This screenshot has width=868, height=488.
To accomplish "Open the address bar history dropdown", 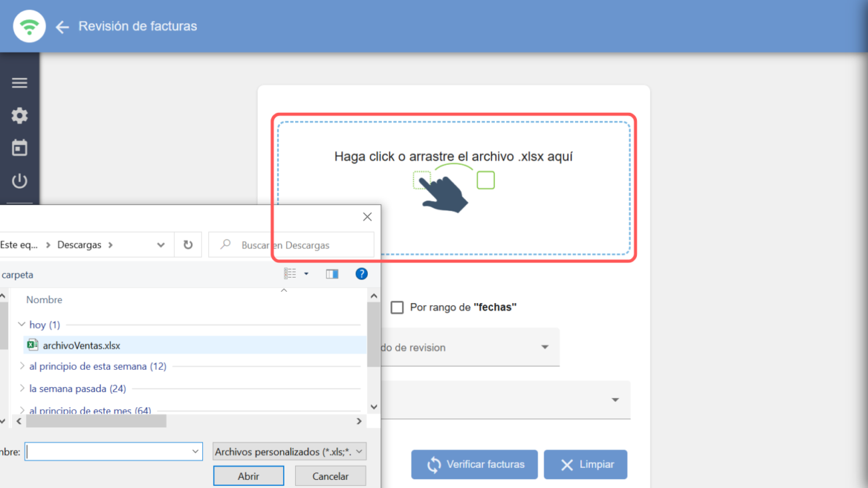I will point(161,245).
